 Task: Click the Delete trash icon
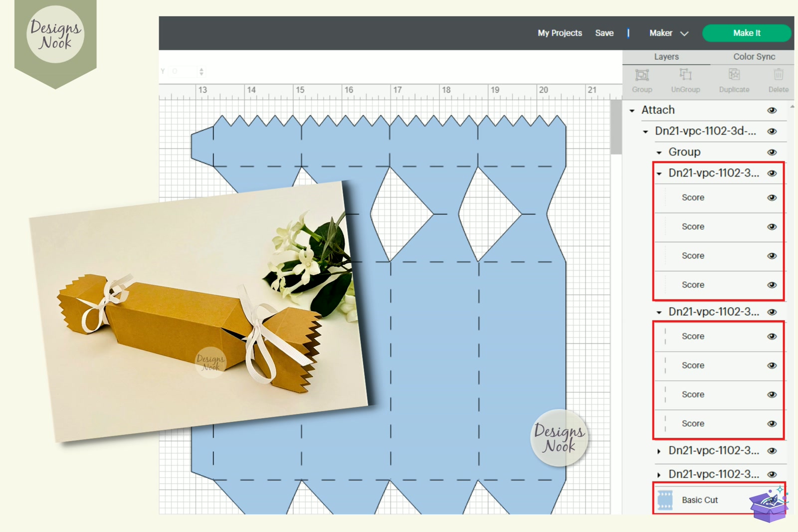point(778,75)
